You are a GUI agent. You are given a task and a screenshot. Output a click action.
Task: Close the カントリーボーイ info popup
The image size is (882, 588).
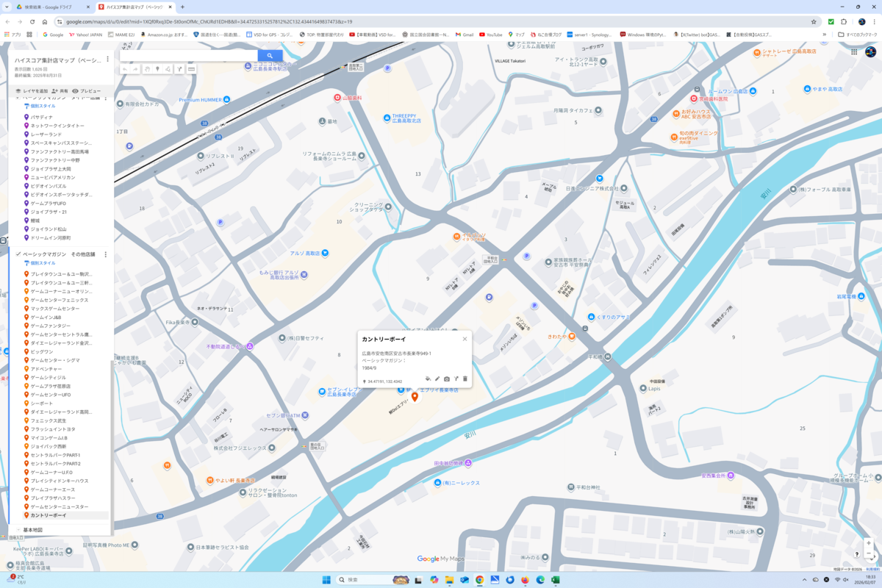coord(465,339)
